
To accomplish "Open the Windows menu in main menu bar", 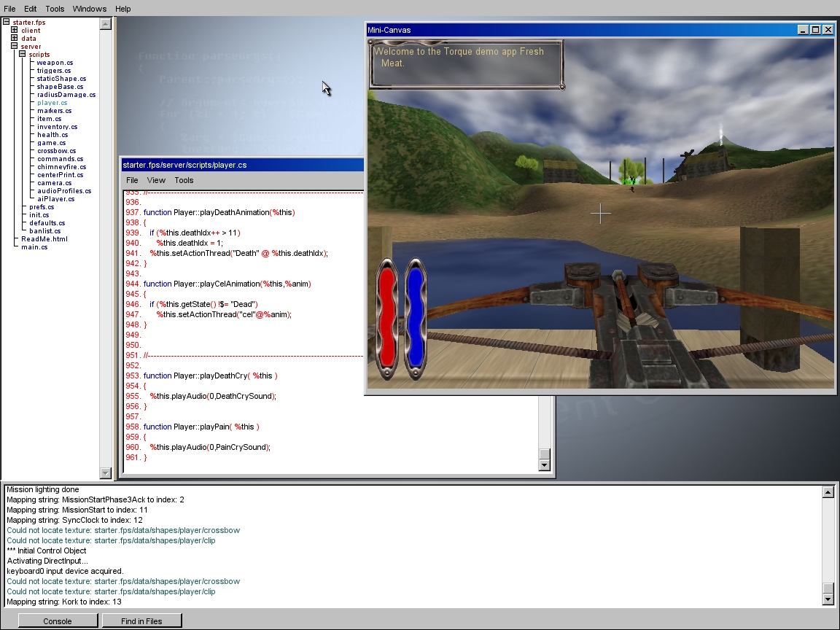I will coord(90,9).
